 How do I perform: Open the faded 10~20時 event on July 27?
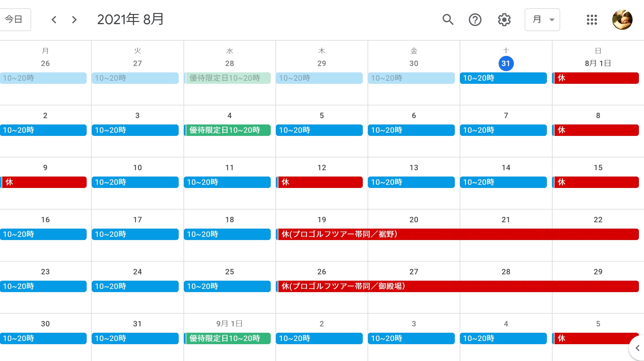click(135, 78)
